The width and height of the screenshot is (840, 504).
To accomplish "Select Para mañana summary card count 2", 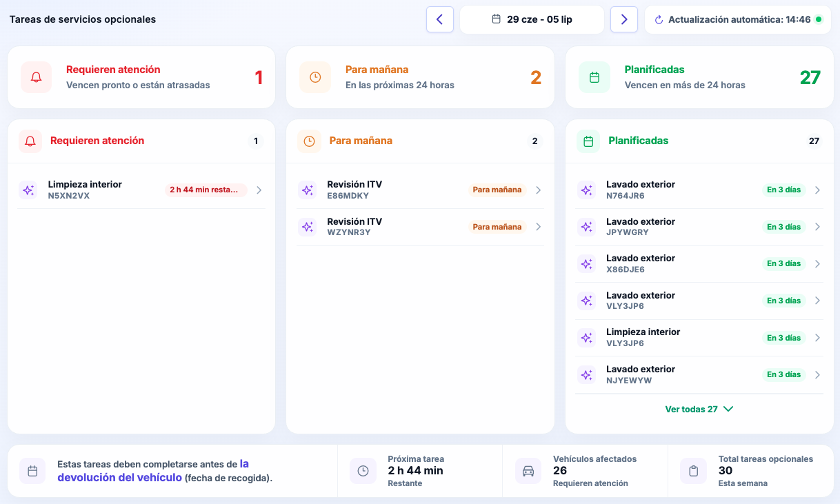I will tap(536, 77).
